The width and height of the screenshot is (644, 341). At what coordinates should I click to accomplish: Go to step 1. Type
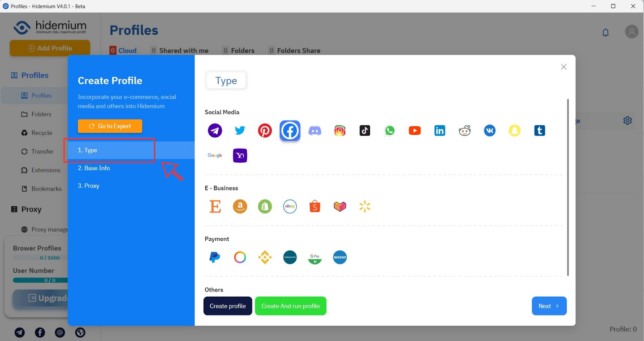click(131, 150)
